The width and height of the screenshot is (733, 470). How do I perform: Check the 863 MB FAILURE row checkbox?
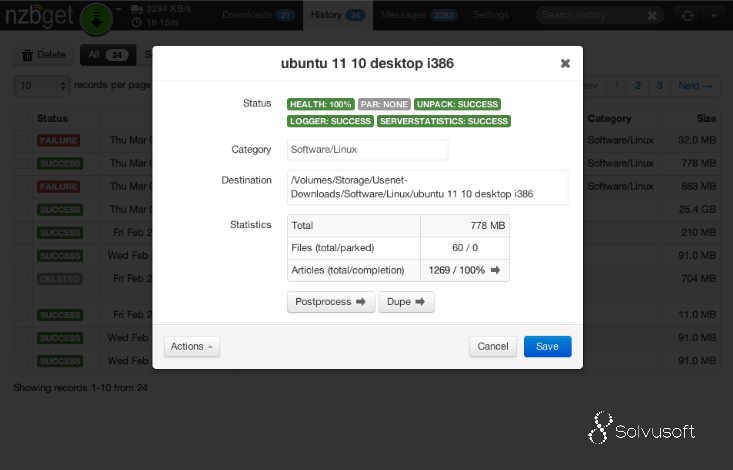click(x=23, y=187)
